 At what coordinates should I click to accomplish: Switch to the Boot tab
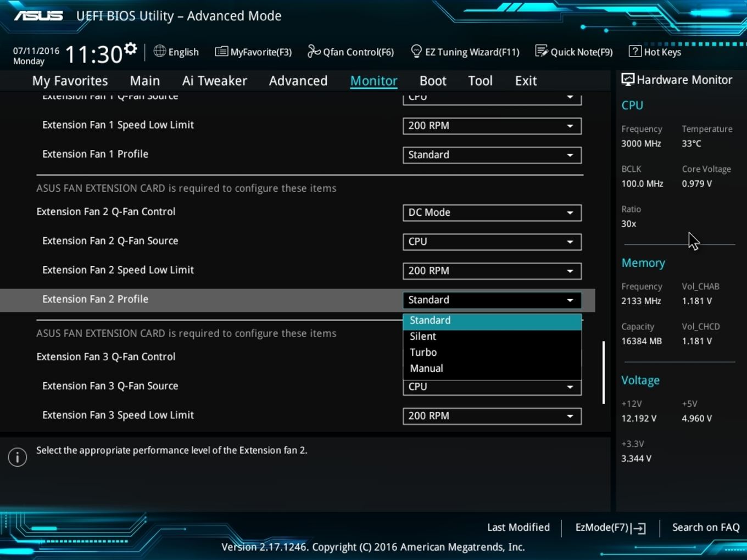(433, 81)
